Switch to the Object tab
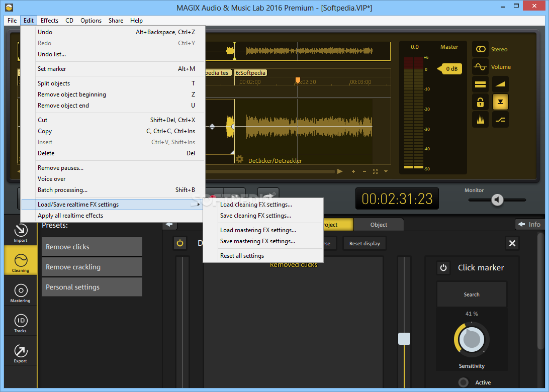The image size is (549, 392). point(379,225)
